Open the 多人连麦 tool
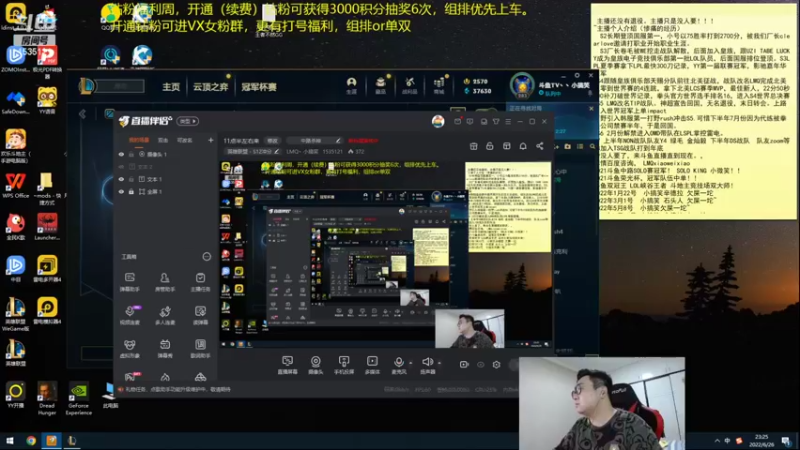The image size is (800, 450). click(165, 315)
